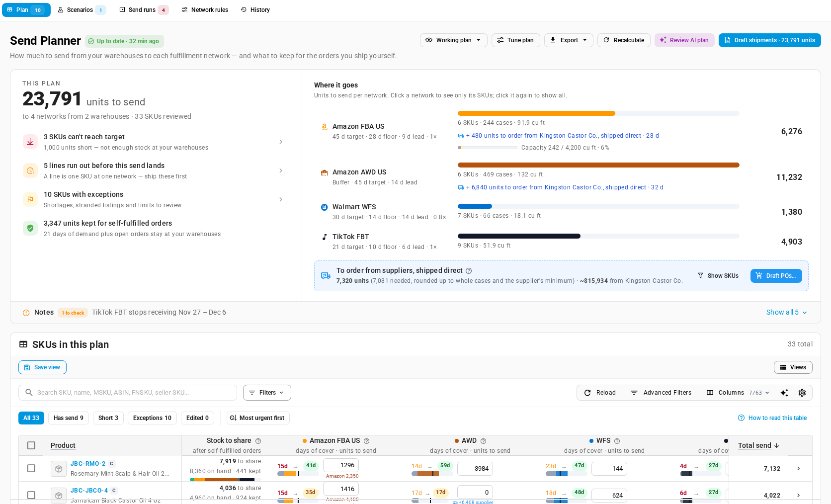831x504 pixels.
Task: Click the WFS column help icon
Action: click(x=617, y=441)
